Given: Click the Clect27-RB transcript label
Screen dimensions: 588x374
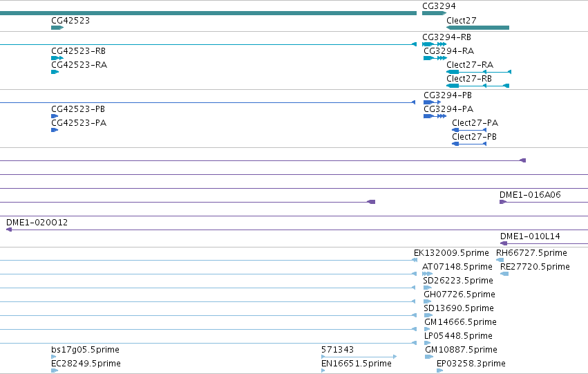Looking at the screenshot, I should click(x=468, y=79).
